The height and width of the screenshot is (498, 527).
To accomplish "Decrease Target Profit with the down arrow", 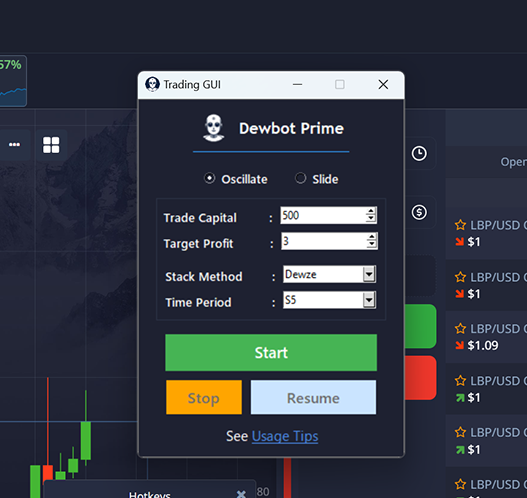I will 371,245.
